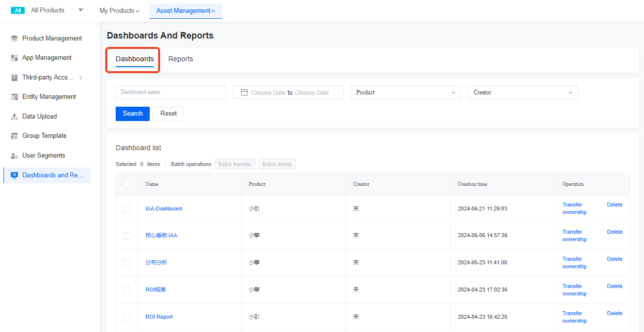This screenshot has width=644, height=332.
Task: Click the Operation column header
Action: (x=573, y=184)
